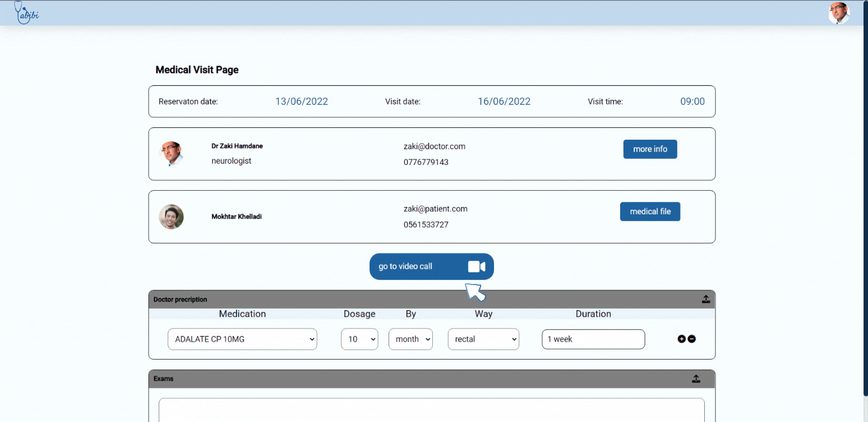Remove prescription row with minus icon

tap(692, 339)
